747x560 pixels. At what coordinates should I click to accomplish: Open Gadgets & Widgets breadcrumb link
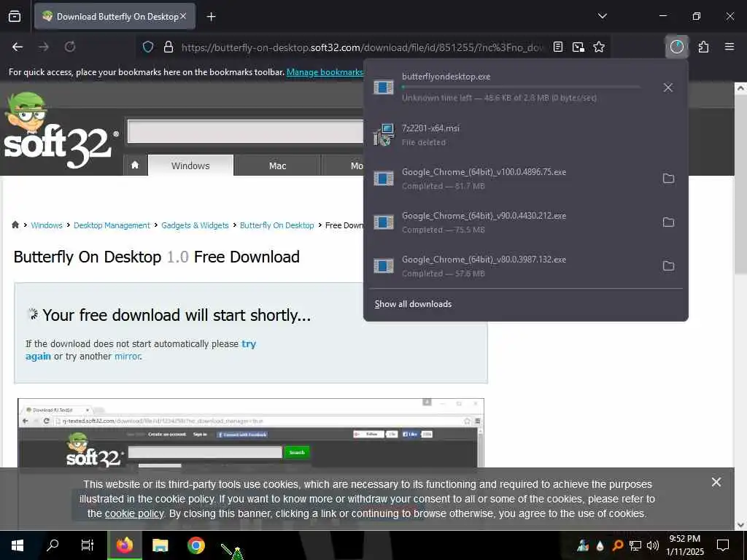tap(195, 225)
